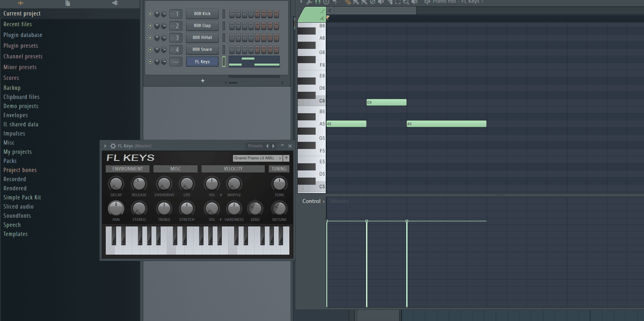644x321 pixels.
Task: Click the RELEASE knob in FL Keys
Action: [139, 184]
